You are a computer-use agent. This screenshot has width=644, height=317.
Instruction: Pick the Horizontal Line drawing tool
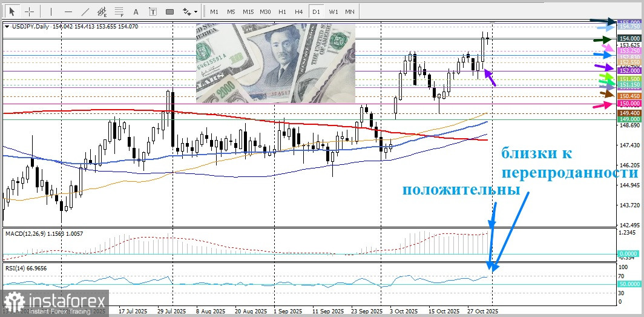(68, 12)
